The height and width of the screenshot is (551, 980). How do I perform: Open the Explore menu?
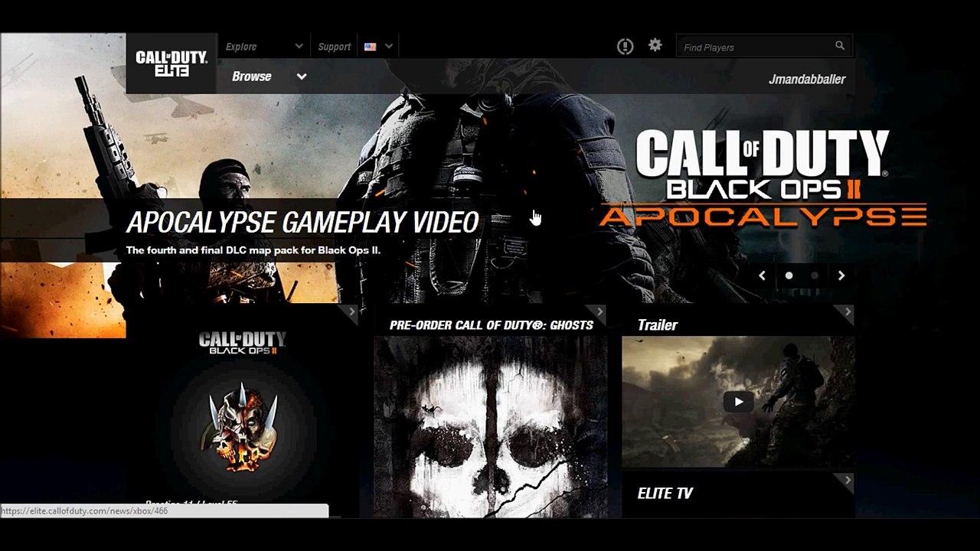coord(241,47)
